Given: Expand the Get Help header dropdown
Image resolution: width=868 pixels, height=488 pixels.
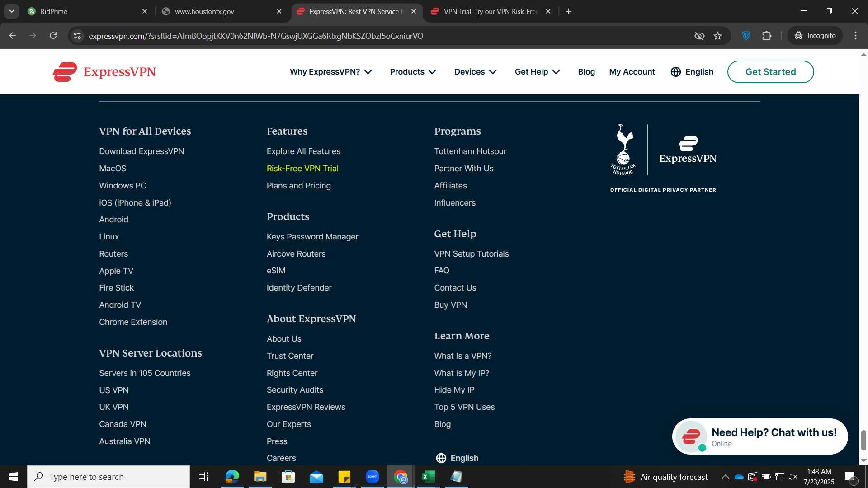Looking at the screenshot, I should pos(538,72).
